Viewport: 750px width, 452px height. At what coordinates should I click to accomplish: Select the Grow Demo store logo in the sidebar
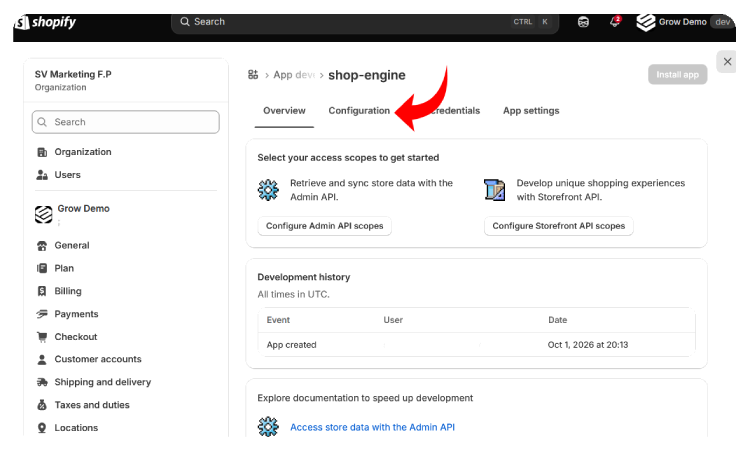pos(44,214)
